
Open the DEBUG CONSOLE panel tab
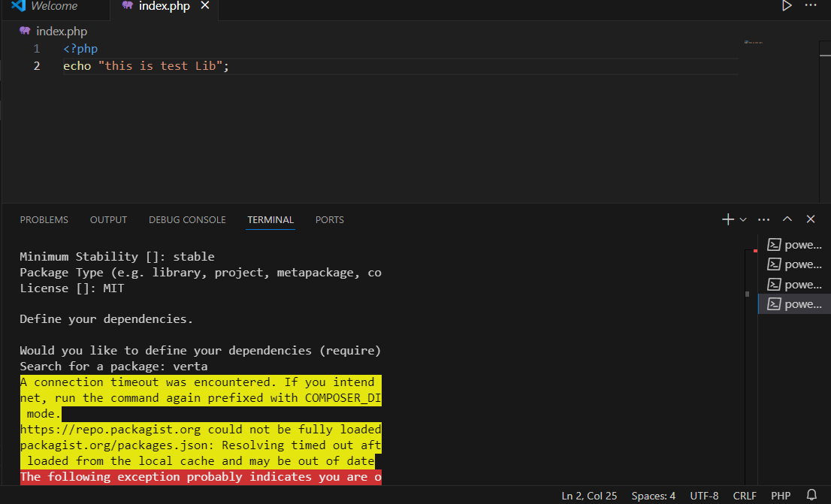point(187,220)
